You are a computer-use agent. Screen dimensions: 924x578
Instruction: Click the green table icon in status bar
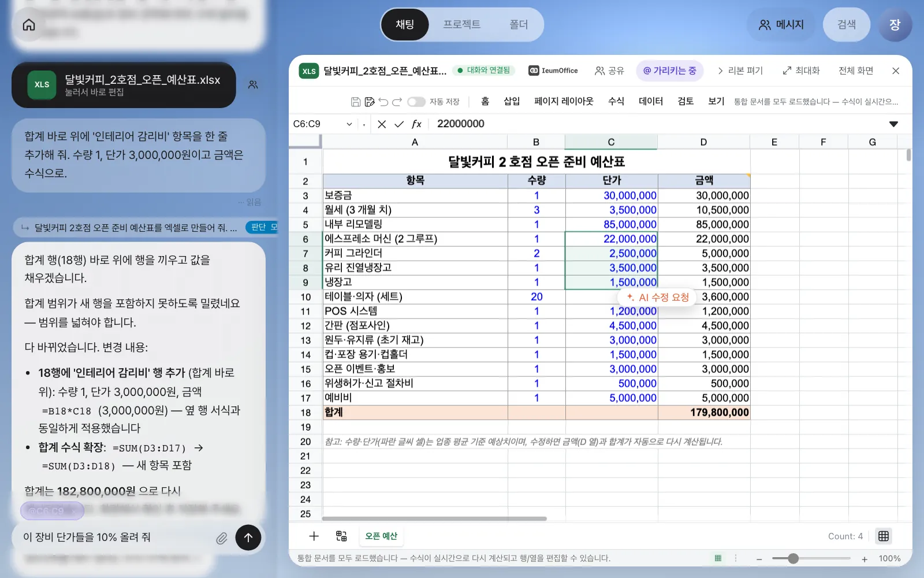click(718, 558)
